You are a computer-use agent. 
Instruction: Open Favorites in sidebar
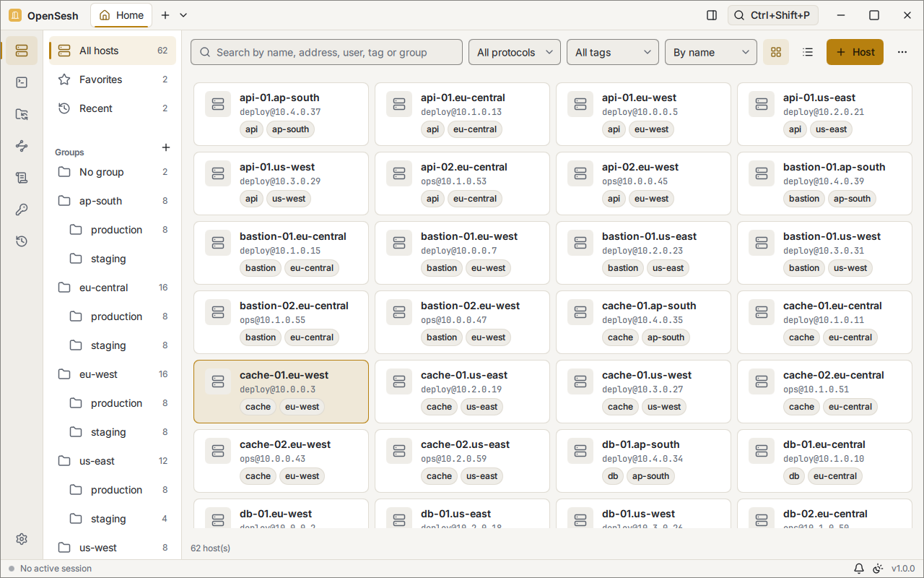pyautogui.click(x=113, y=79)
